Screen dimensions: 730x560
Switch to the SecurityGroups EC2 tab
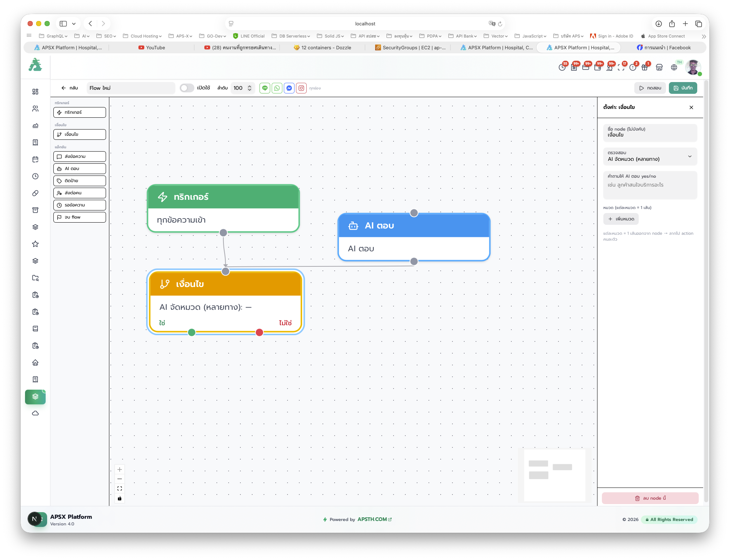410,47
